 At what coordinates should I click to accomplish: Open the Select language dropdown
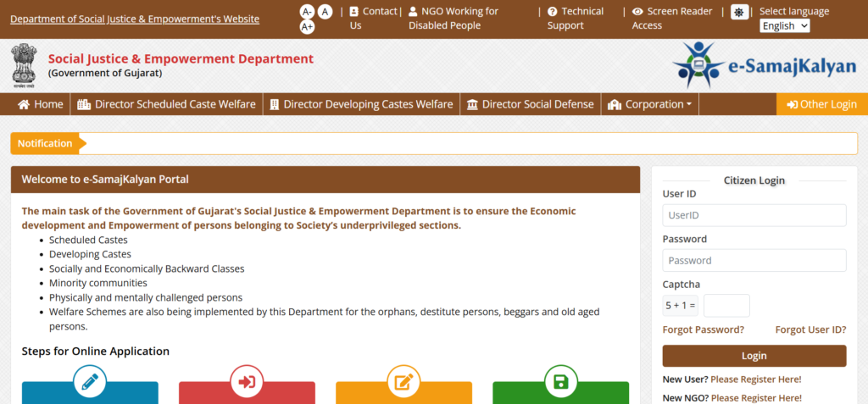tap(784, 26)
